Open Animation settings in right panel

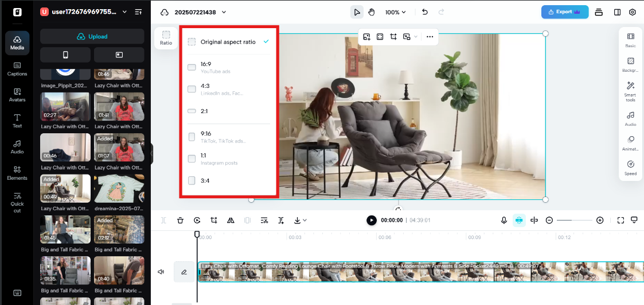[630, 144]
